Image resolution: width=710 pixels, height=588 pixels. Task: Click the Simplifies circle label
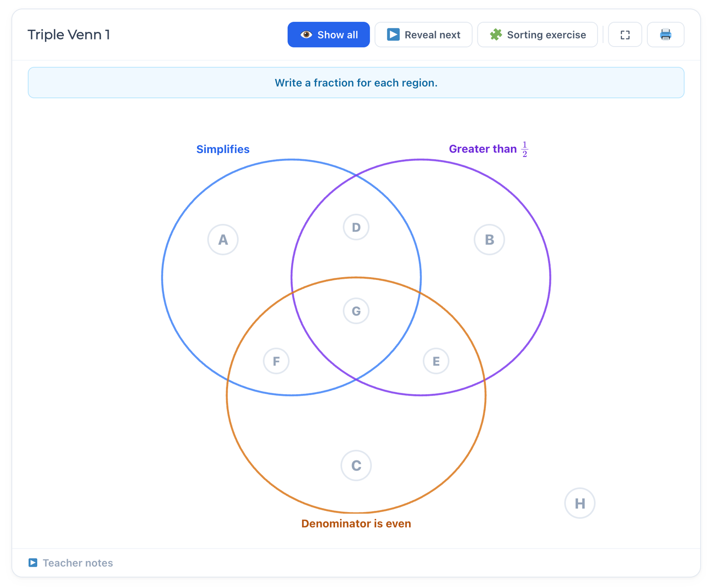[223, 149]
